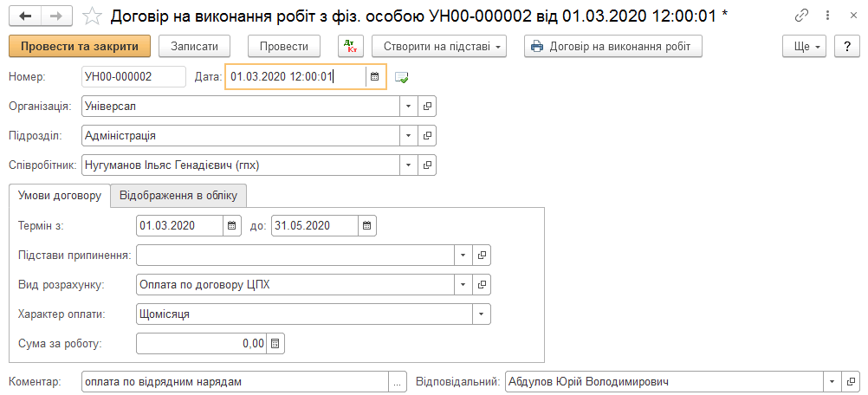Click the Характер оплати field showing Щомісяця
Screen dimensions: 868x395
tap(304, 314)
